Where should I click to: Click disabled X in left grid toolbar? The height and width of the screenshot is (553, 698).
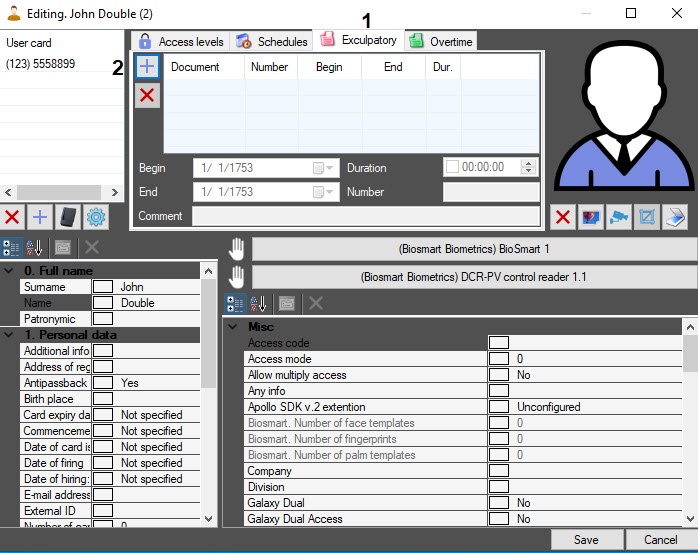(92, 248)
